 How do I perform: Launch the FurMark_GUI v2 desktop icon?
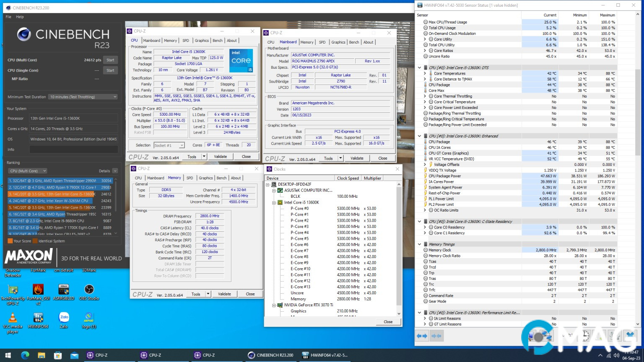tap(38, 290)
